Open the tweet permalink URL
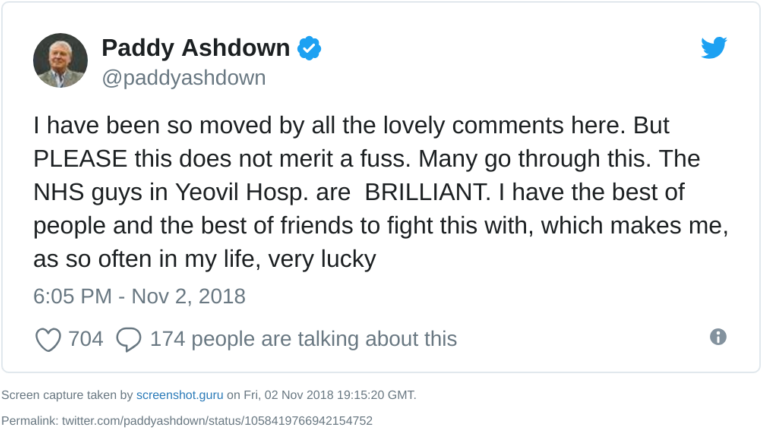This screenshot has width=761, height=428. point(217,420)
